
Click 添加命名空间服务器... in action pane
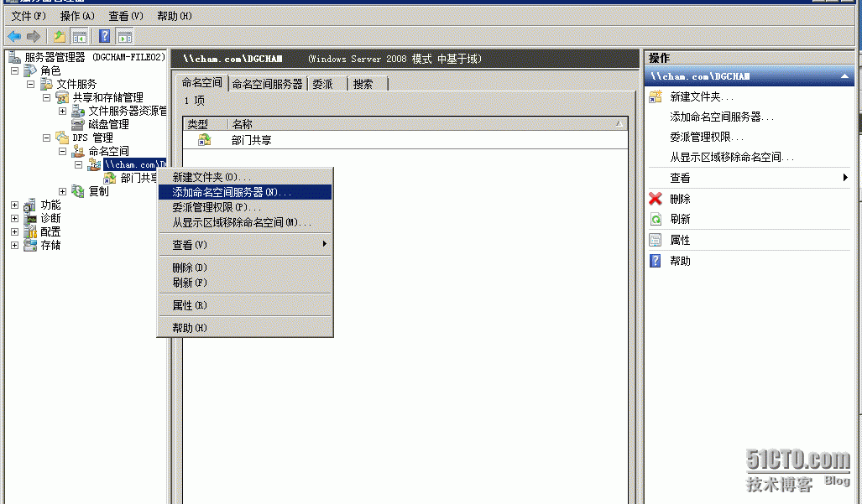tap(722, 117)
